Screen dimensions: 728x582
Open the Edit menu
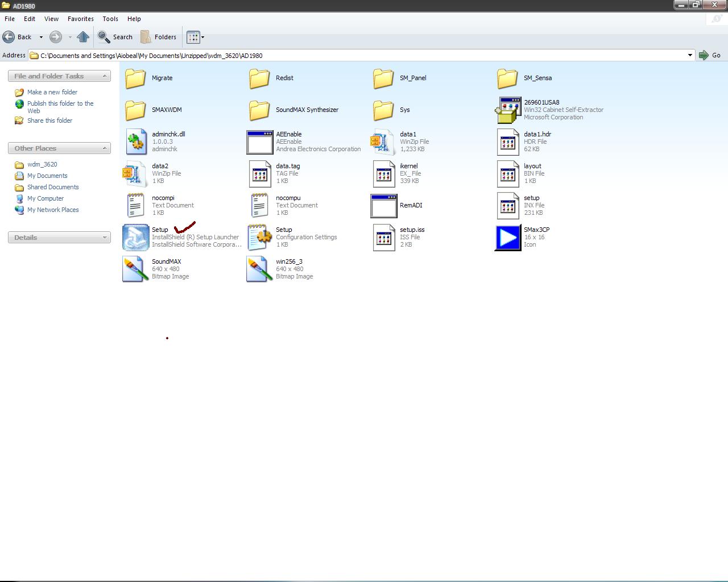tap(29, 19)
